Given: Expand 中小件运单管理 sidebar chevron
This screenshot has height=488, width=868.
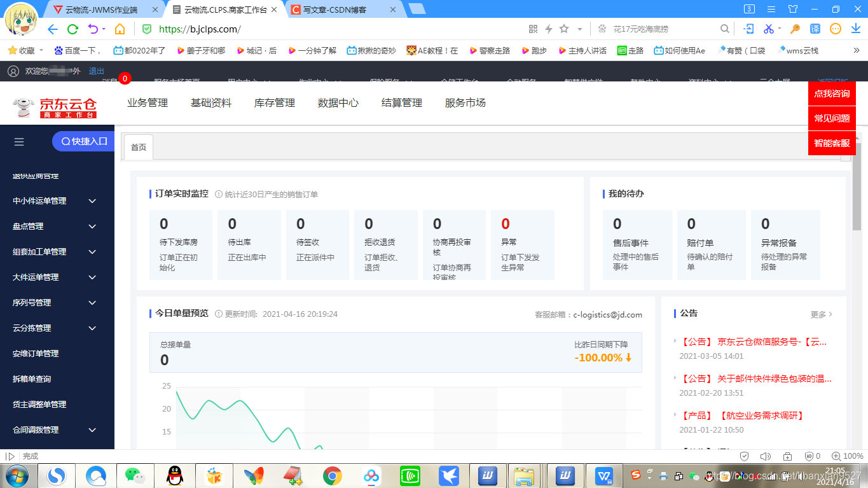Looking at the screenshot, I should tap(92, 201).
